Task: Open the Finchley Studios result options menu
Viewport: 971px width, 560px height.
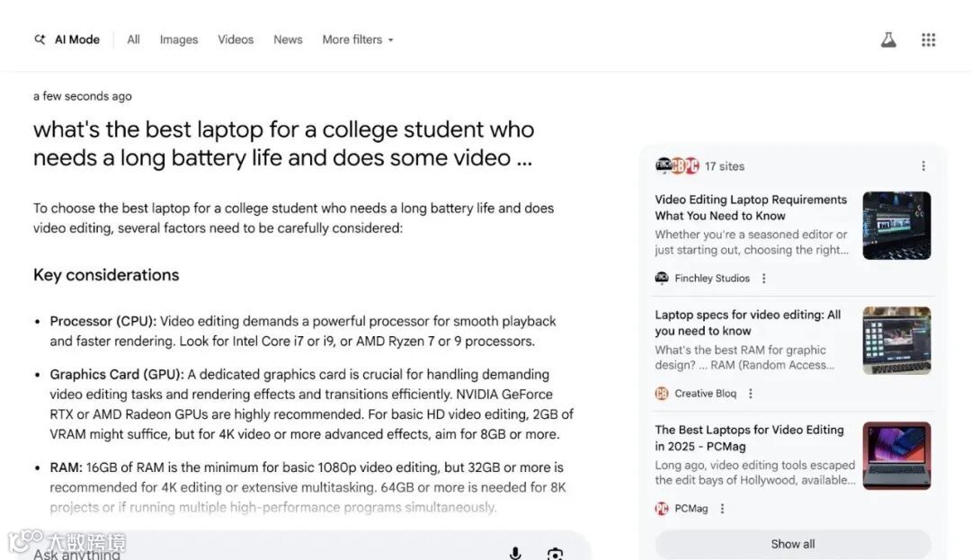Action: coord(764,279)
